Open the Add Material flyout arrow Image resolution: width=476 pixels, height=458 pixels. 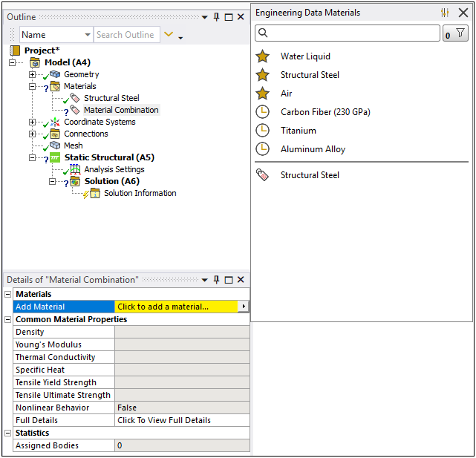(x=244, y=307)
